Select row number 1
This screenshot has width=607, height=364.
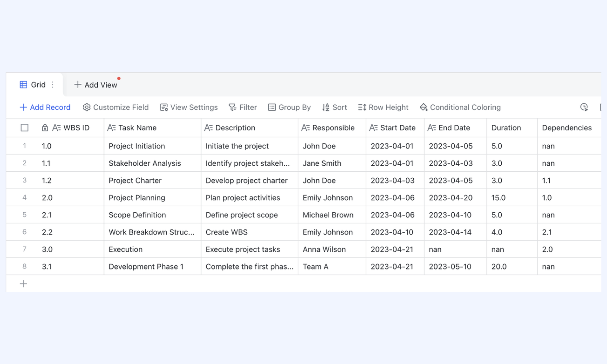(x=25, y=146)
